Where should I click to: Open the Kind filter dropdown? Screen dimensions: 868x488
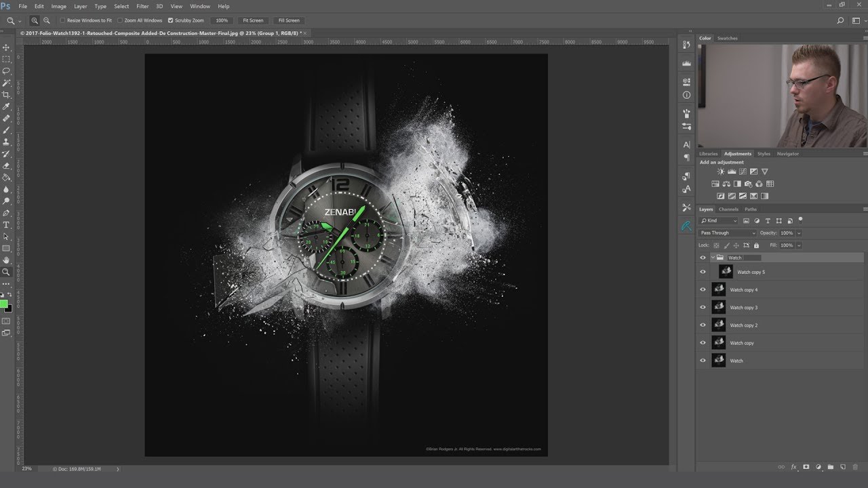point(719,220)
